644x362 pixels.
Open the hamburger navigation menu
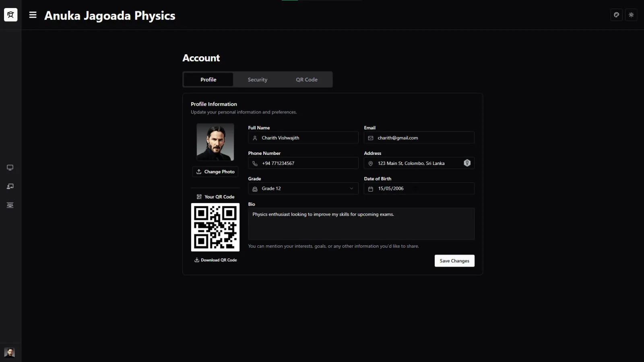(x=33, y=15)
